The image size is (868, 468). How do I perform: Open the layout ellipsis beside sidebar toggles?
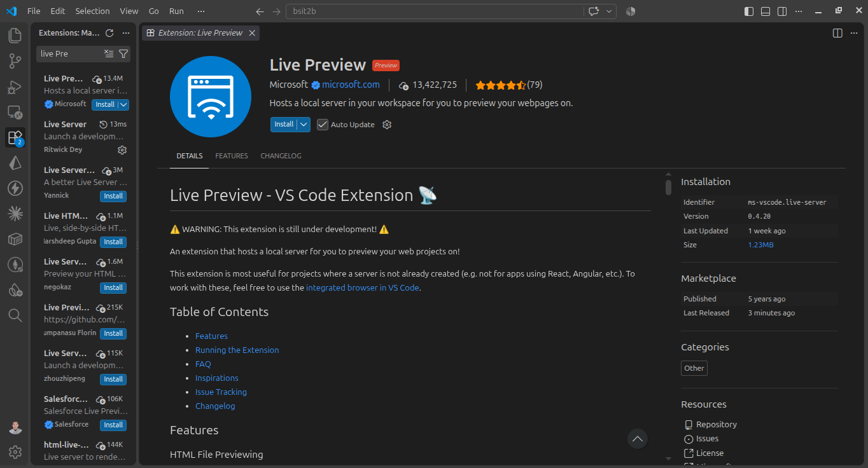pyautogui.click(x=799, y=11)
